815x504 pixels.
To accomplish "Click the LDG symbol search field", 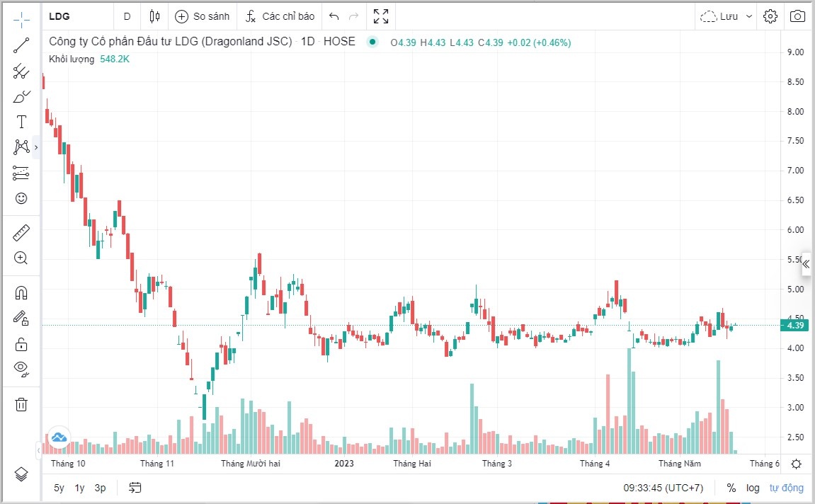I will click(76, 16).
